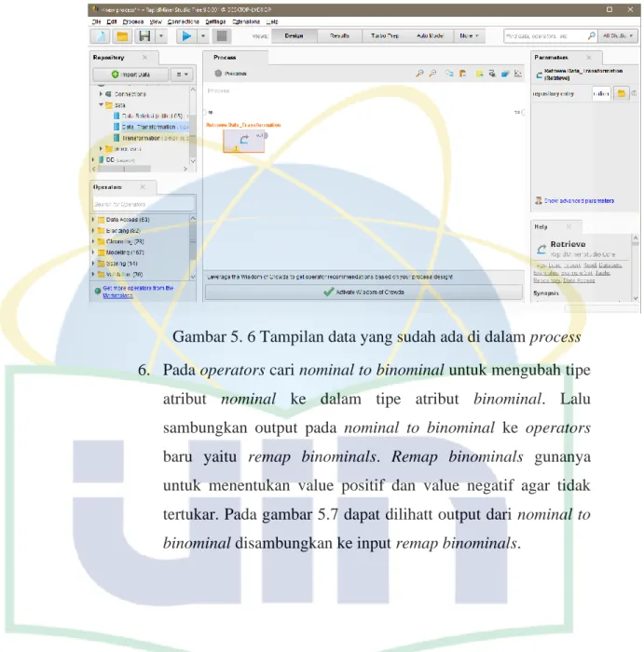Open the Process menu

(133, 21)
